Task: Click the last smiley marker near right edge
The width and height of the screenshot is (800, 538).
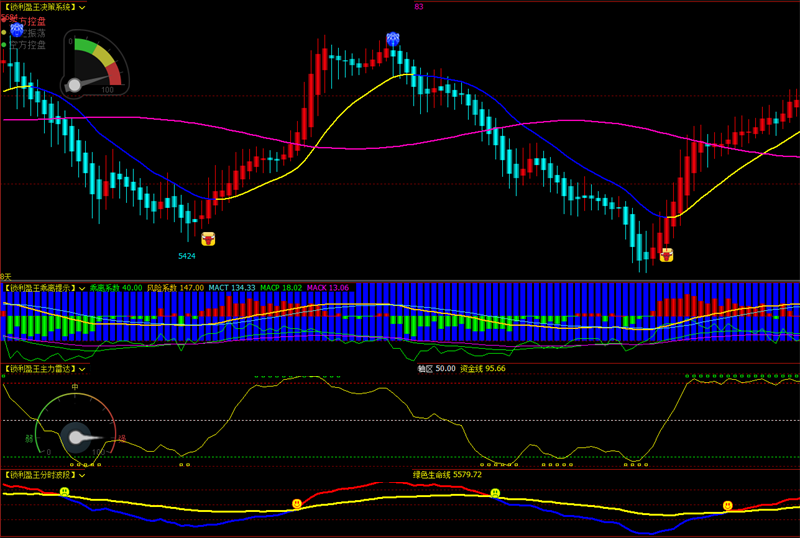Action: tap(728, 505)
